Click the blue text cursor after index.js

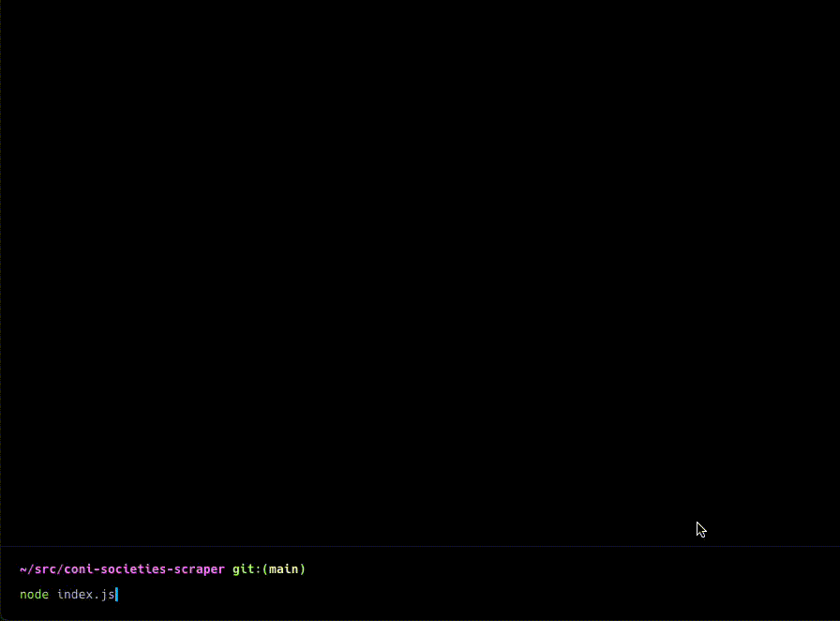[117, 594]
